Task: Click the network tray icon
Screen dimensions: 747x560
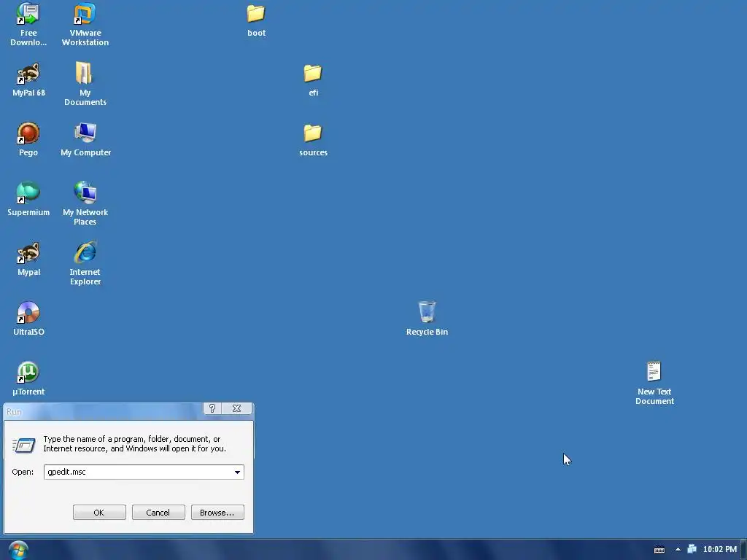Action: point(692,549)
